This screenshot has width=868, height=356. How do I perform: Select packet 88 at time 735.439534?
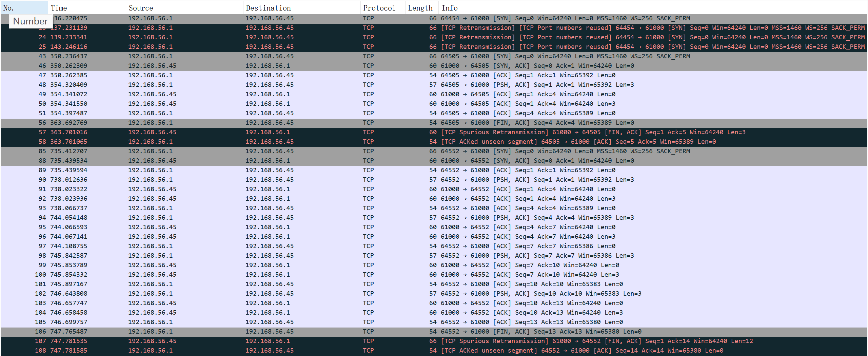(434, 161)
